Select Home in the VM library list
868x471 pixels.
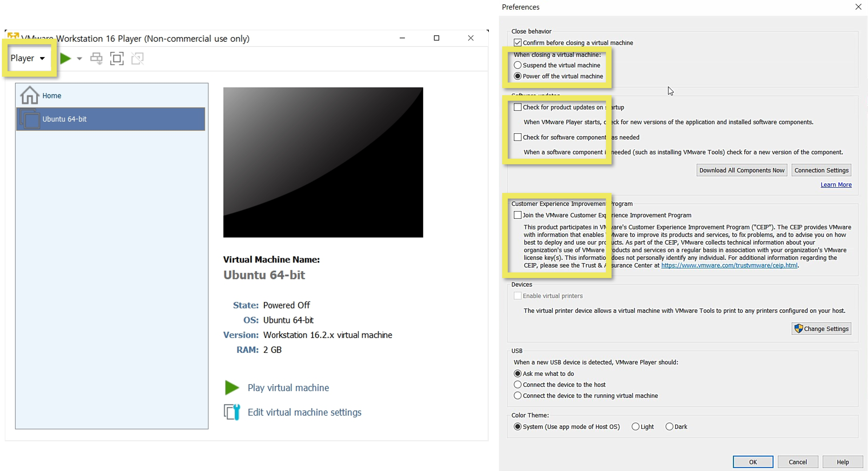click(x=110, y=96)
